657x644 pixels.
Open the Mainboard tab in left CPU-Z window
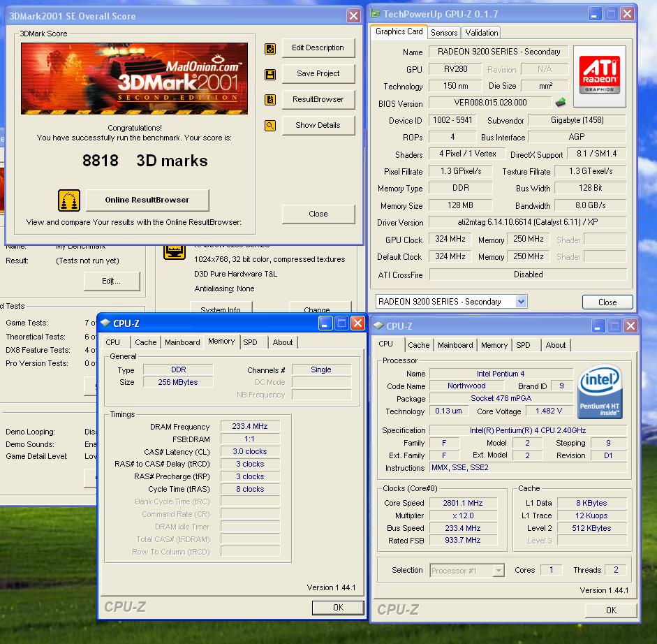pos(182,342)
